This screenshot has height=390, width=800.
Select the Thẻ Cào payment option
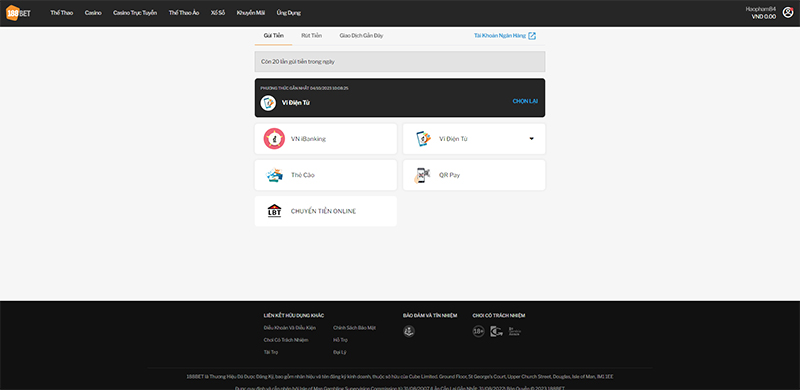click(x=326, y=175)
